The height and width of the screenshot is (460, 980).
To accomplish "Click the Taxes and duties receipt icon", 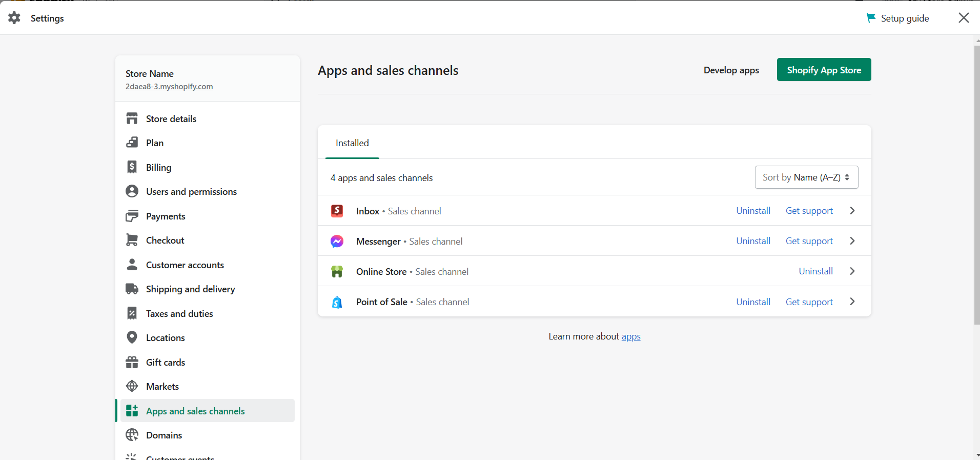I will coord(132,313).
